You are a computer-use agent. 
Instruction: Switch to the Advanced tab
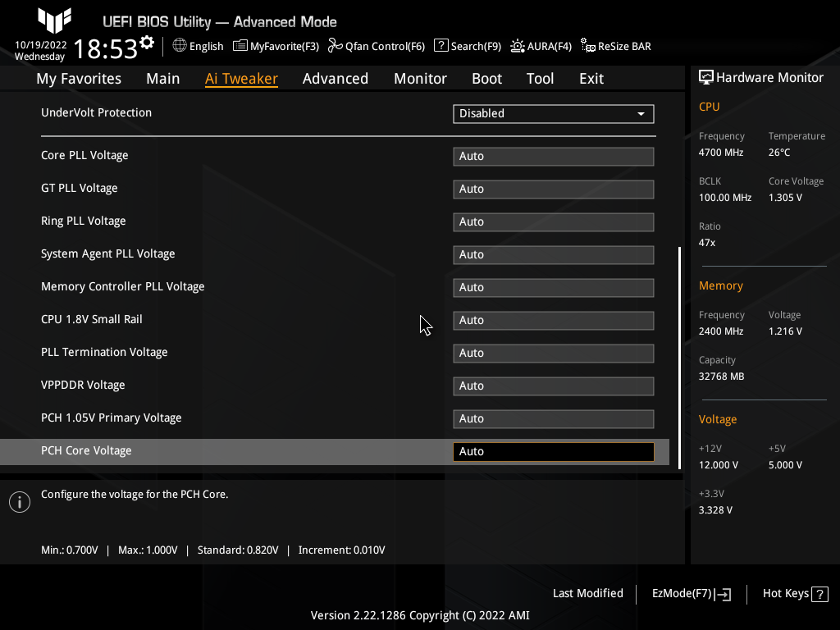click(336, 79)
